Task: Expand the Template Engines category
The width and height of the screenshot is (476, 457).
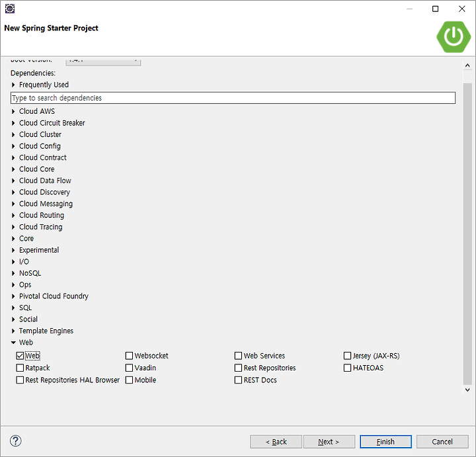Action: (x=13, y=331)
